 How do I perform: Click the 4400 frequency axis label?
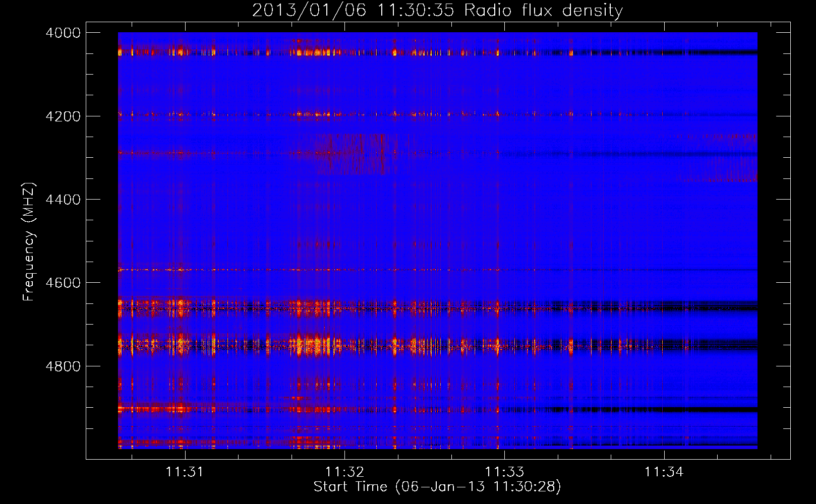point(63,200)
